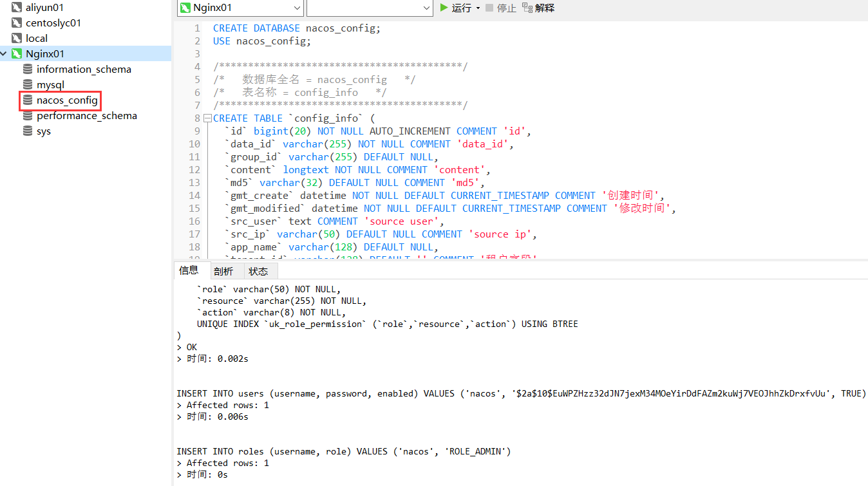This screenshot has height=486, width=868.
Task: Click the `group_id` varchar(255) column line
Action: click(x=331, y=157)
